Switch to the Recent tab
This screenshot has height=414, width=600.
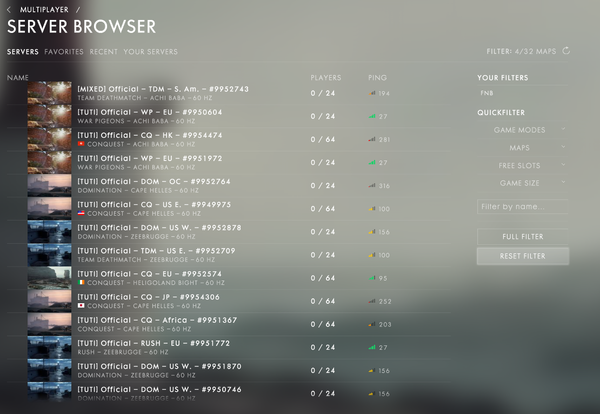point(104,52)
